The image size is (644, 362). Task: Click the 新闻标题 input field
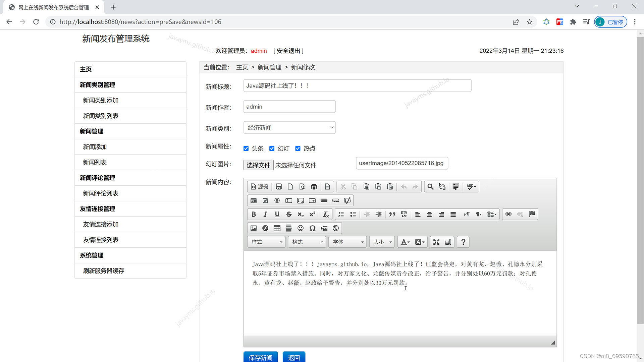click(357, 86)
